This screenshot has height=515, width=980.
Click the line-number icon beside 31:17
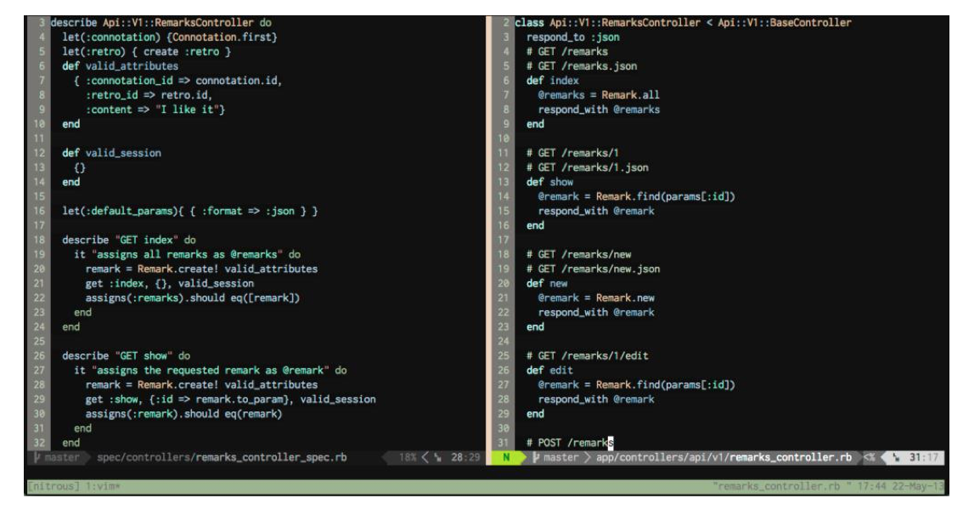896,457
